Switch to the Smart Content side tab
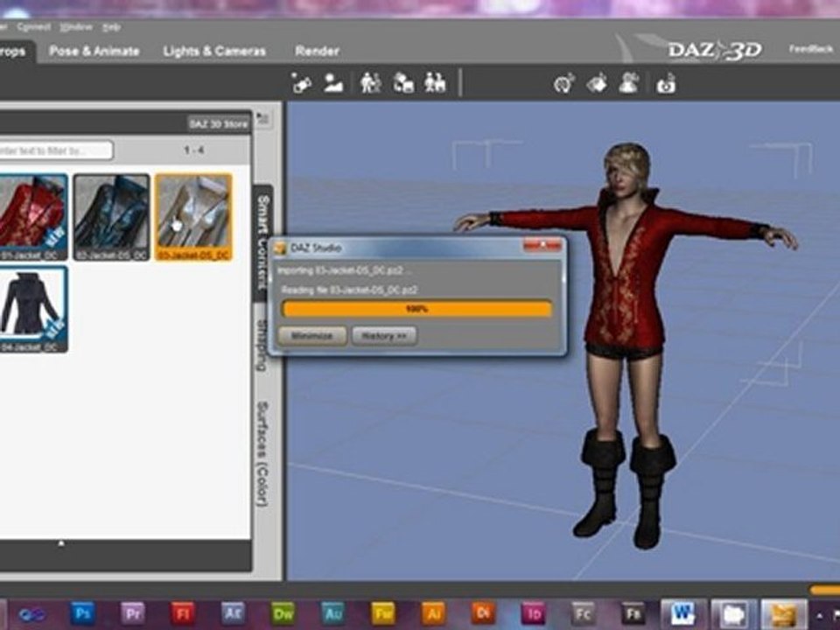The width and height of the screenshot is (840, 630). point(262,242)
